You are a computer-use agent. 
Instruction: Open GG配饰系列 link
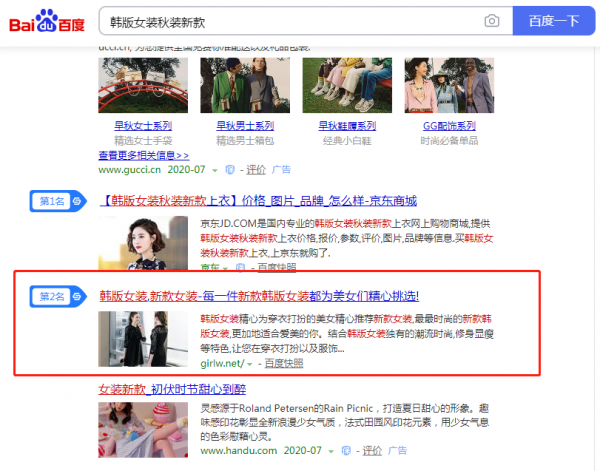tap(449, 126)
